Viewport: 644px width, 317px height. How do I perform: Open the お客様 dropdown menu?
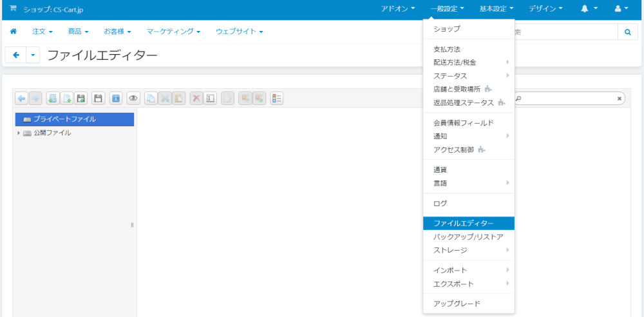(x=117, y=32)
